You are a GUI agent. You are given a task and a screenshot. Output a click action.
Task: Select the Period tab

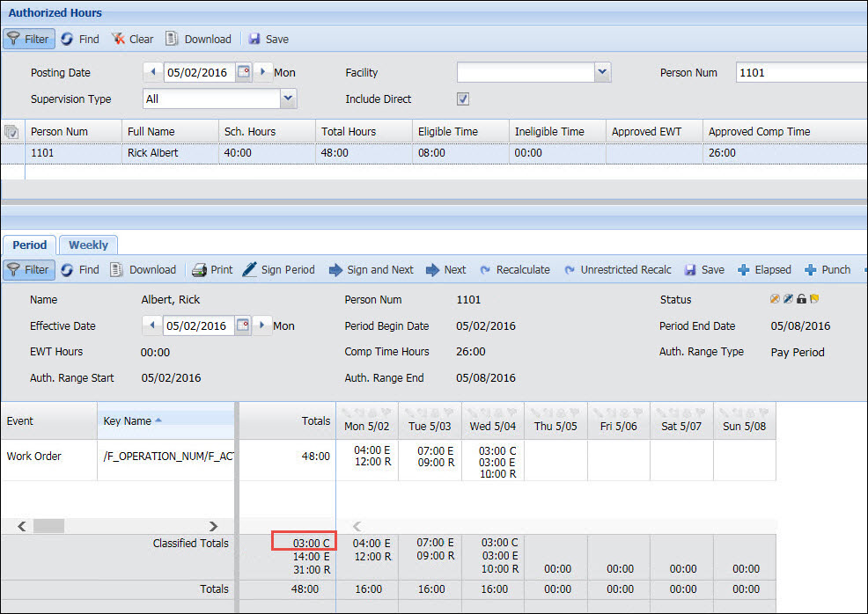click(30, 245)
